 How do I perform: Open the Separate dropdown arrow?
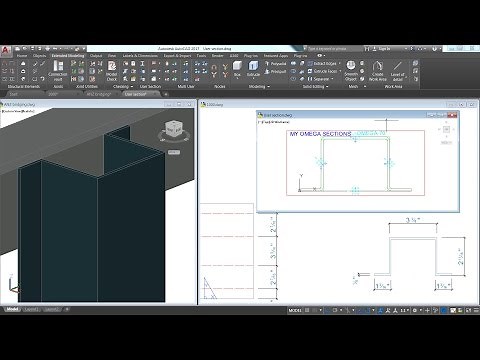pos(332,79)
